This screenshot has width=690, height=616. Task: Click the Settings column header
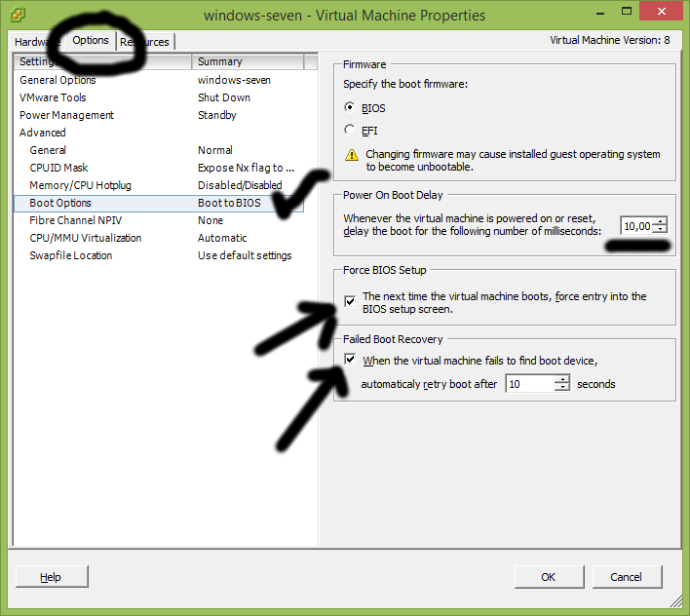click(103, 62)
